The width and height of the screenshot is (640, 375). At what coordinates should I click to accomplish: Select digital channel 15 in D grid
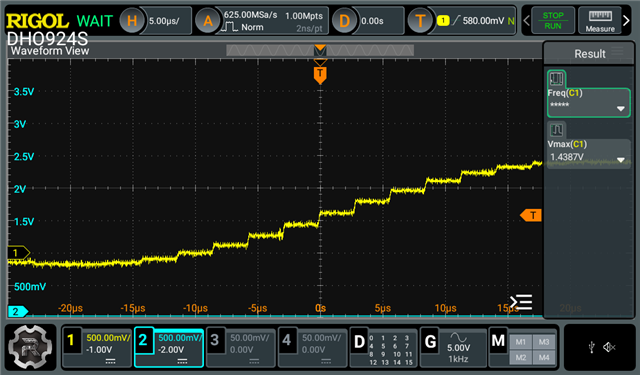click(x=409, y=362)
